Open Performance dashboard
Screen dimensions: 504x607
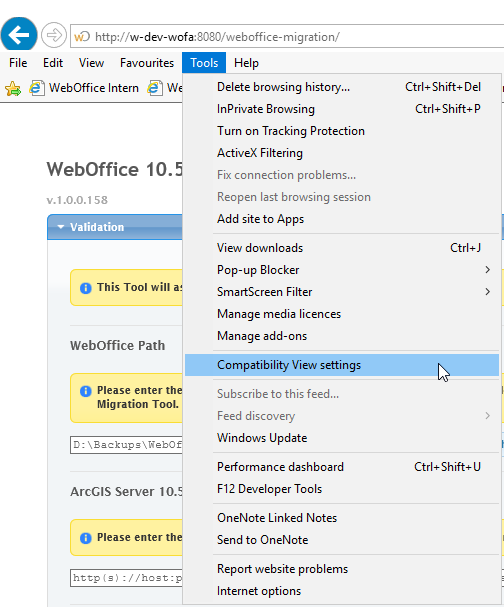click(x=342, y=467)
